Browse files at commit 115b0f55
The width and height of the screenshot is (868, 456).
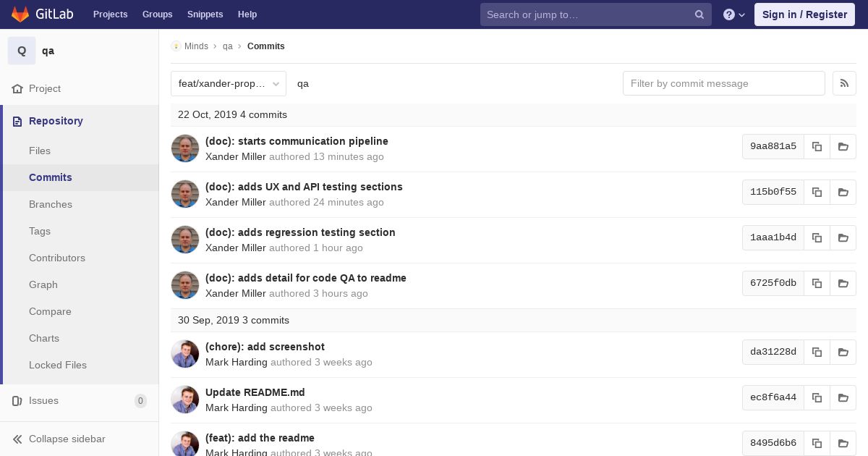843,192
